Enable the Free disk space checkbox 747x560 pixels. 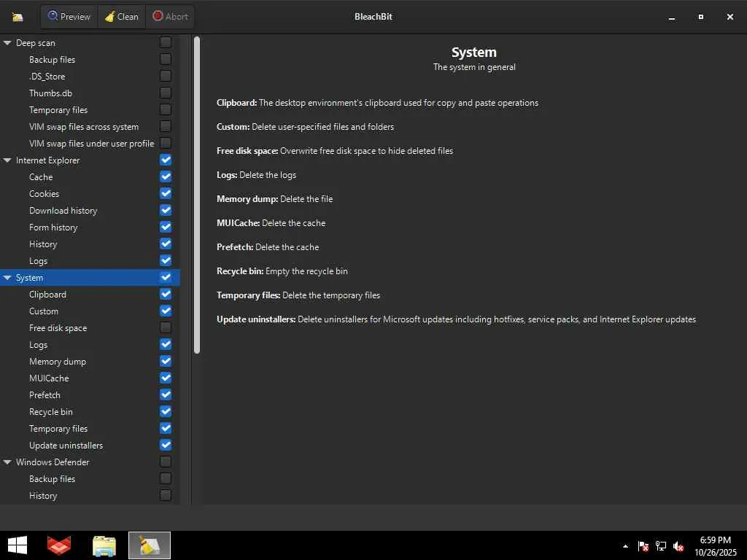point(166,327)
